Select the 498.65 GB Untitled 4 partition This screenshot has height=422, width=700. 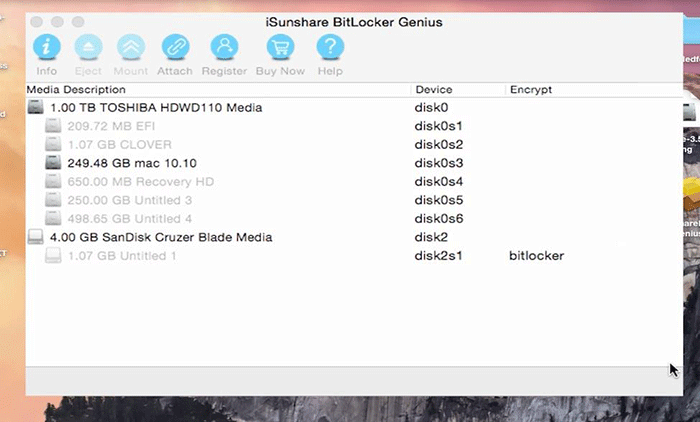pyautogui.click(x=129, y=219)
